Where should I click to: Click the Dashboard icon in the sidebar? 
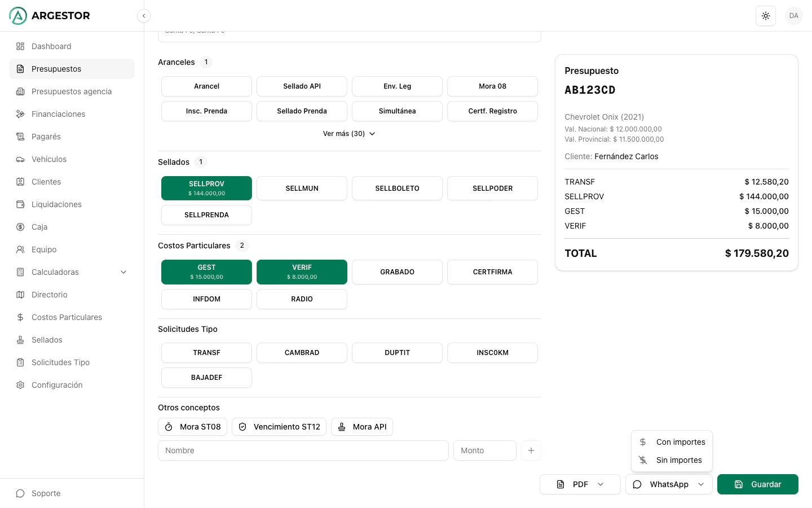coord(20,46)
